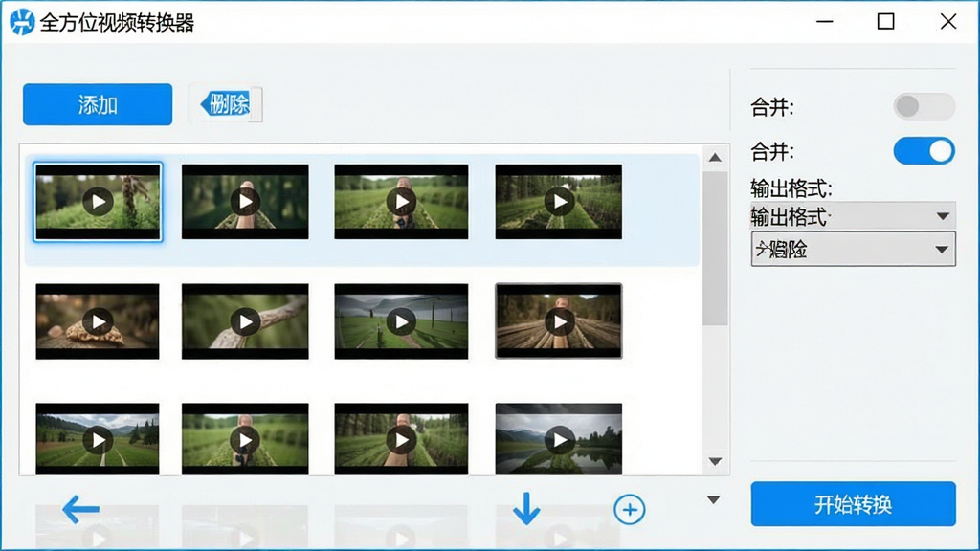This screenshot has width=980, height=551.
Task: Click the blue downward arrow icon
Action: pyautogui.click(x=526, y=509)
